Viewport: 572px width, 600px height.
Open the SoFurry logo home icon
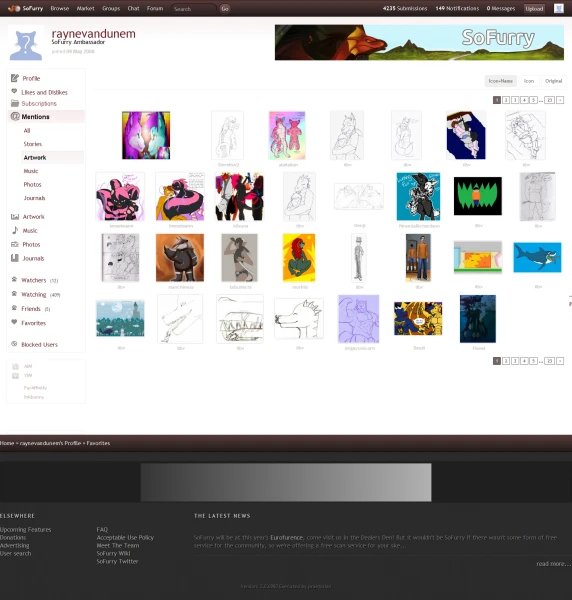pyautogui.click(x=14, y=8)
